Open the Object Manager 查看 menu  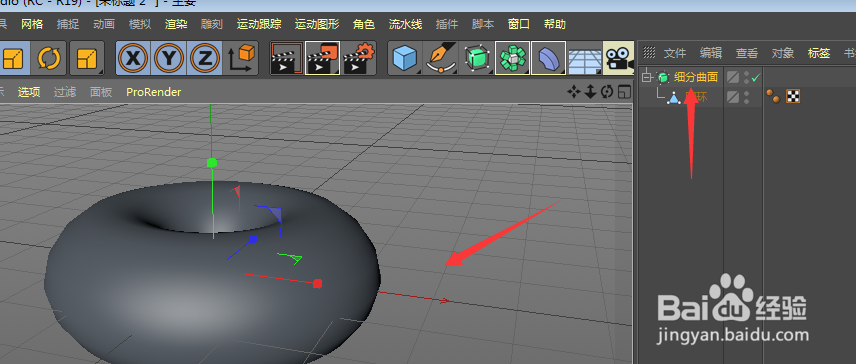click(747, 53)
